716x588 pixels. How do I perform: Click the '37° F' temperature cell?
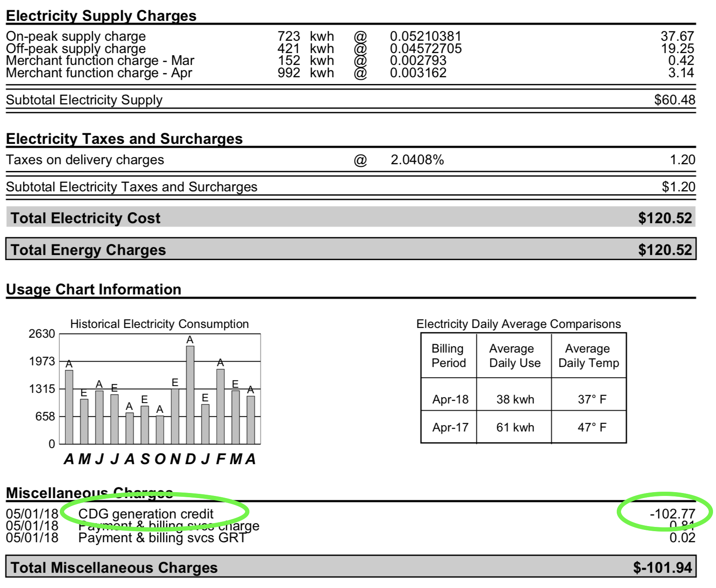tap(592, 400)
